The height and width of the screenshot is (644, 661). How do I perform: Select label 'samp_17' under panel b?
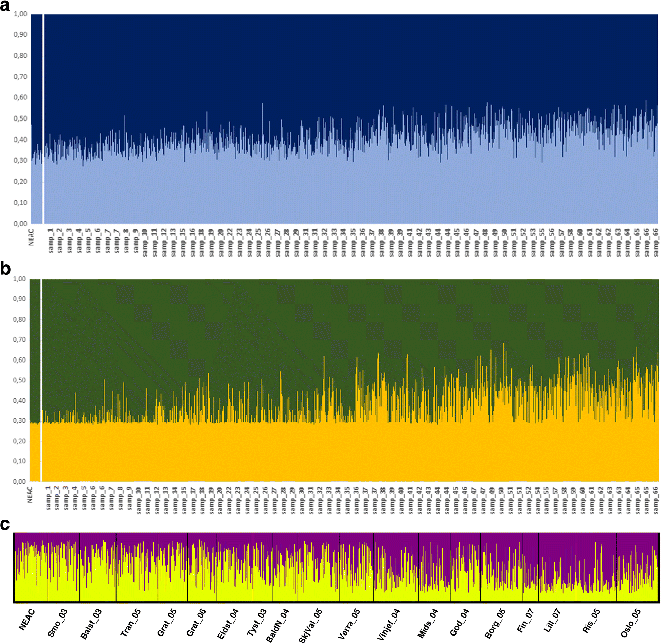point(193,500)
